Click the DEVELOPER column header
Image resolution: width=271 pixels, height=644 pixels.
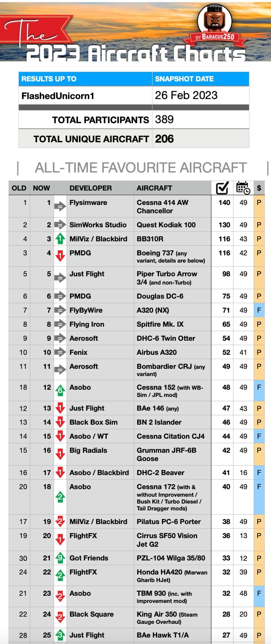[90, 188]
